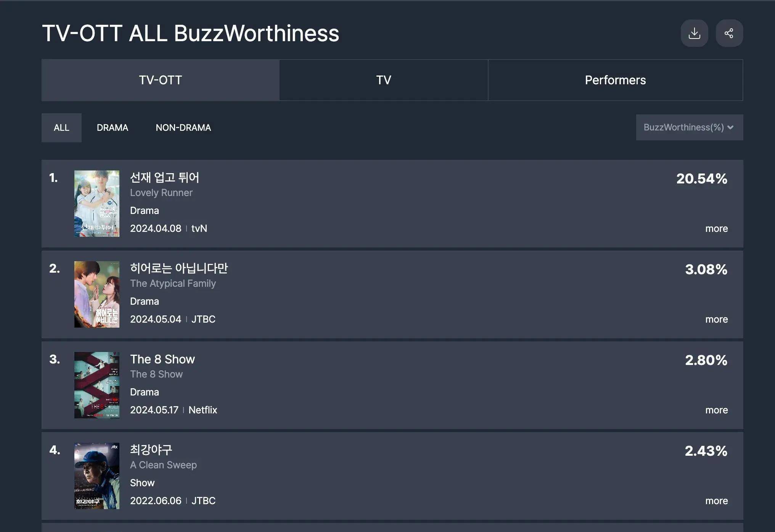The image size is (775, 532).
Task: Switch to the TV tab
Action: (384, 80)
